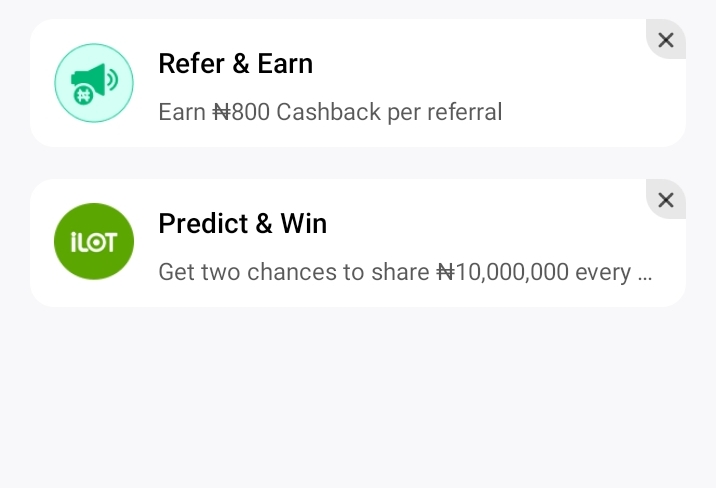Image resolution: width=716 pixels, height=488 pixels.
Task: Close the Predict & Win banner
Action: tap(666, 200)
